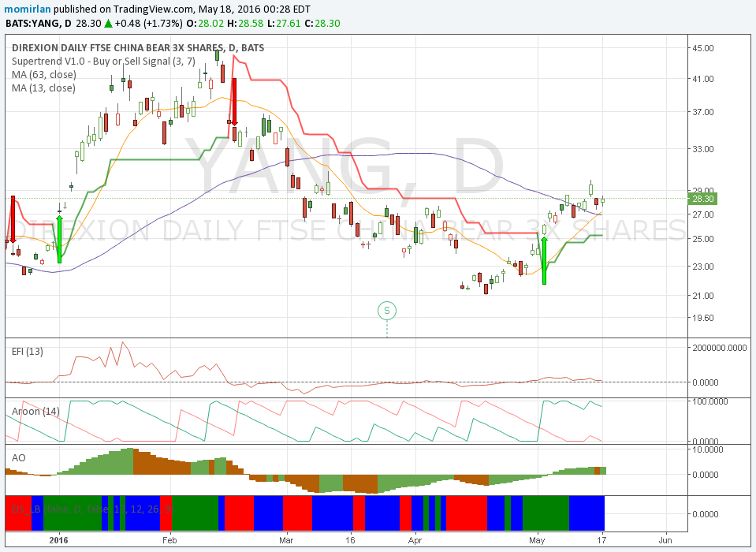The width and height of the screenshot is (756, 552).
Task: Click the O:28.02 open value
Action: (x=206, y=24)
